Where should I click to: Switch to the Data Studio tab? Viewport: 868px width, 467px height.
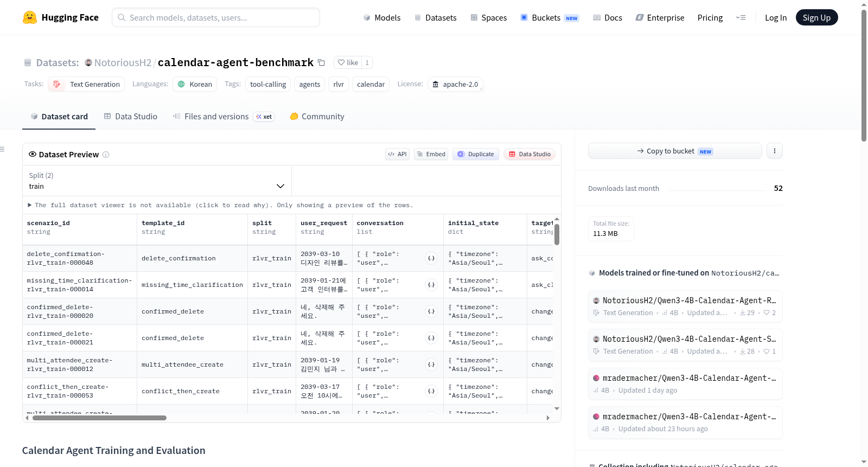131,117
